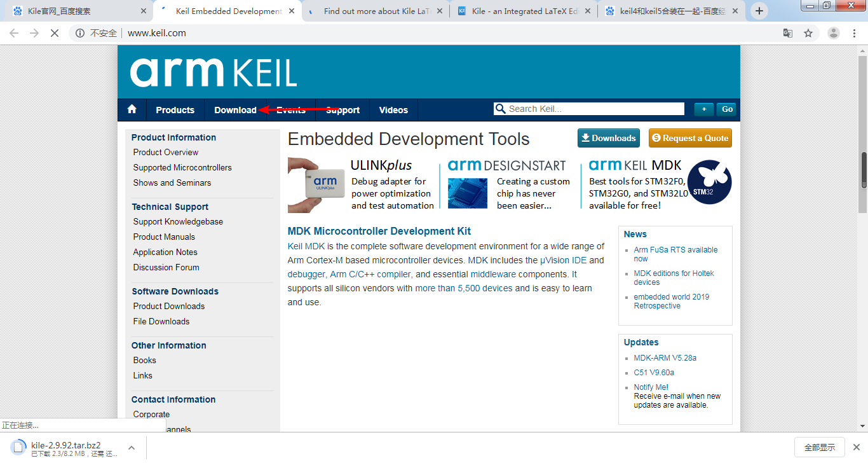Click the Request a Quote button
This screenshot has width=868, height=463.
(x=690, y=137)
